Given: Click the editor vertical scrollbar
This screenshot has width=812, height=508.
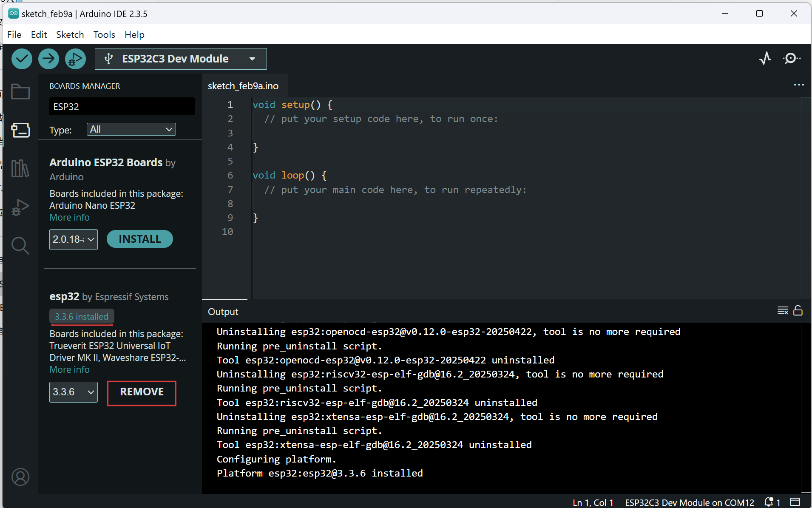Looking at the screenshot, I should point(806,198).
